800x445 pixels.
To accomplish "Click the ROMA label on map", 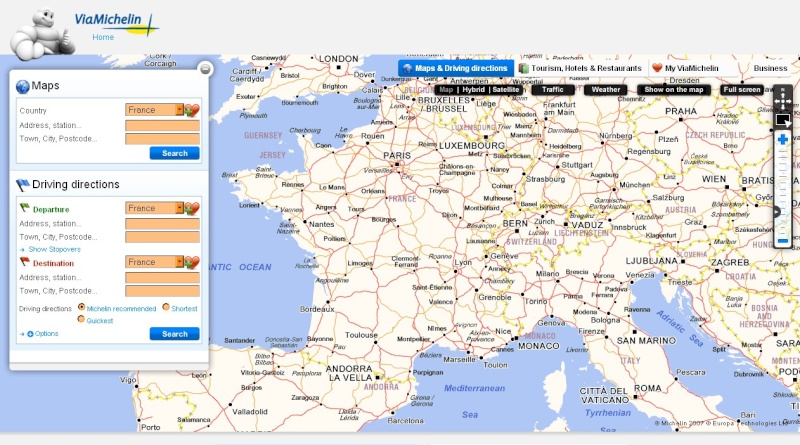I will coord(647,388).
